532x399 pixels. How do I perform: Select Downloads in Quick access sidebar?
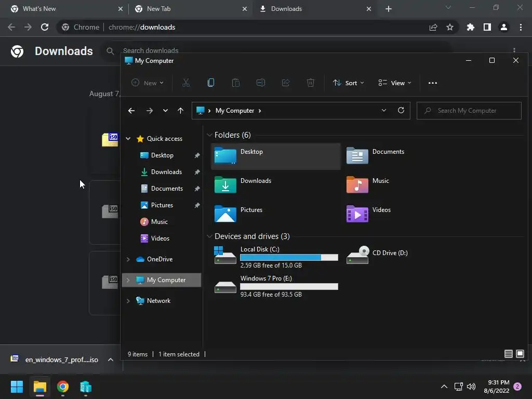(166, 171)
